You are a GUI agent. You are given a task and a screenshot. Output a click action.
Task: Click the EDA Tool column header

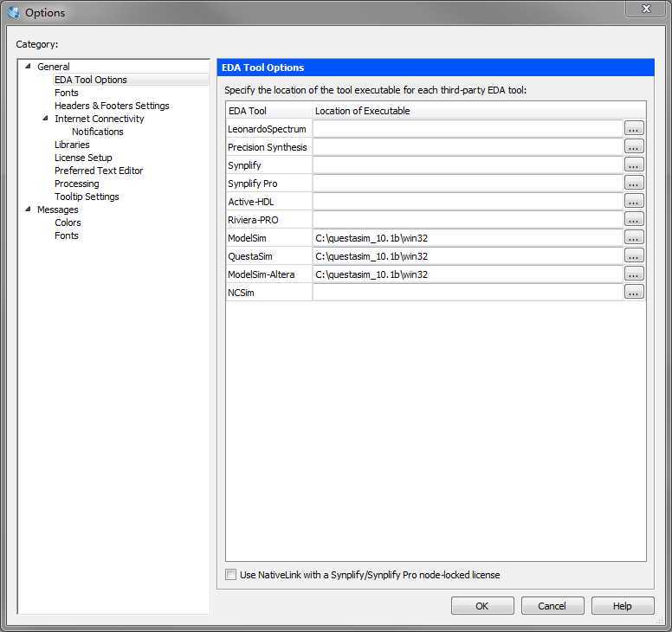tap(268, 111)
